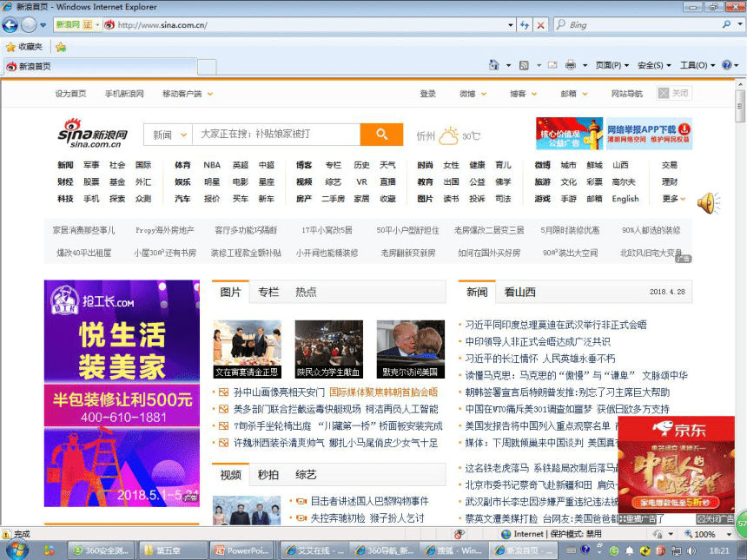
Task: Click the 设为首页 link
Action: (x=70, y=94)
